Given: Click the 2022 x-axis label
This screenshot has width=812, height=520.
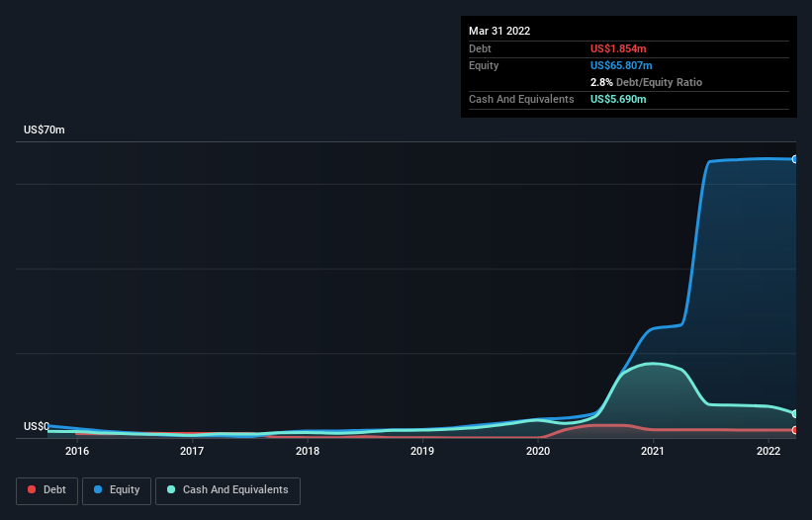Looking at the screenshot, I should [x=768, y=451].
